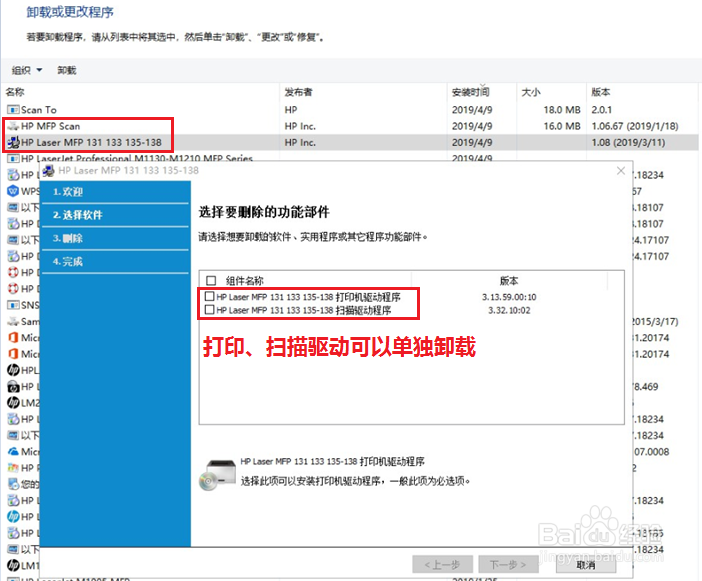Select the blue OneDrive cloud icon
The image size is (702, 581).
(x=13, y=452)
